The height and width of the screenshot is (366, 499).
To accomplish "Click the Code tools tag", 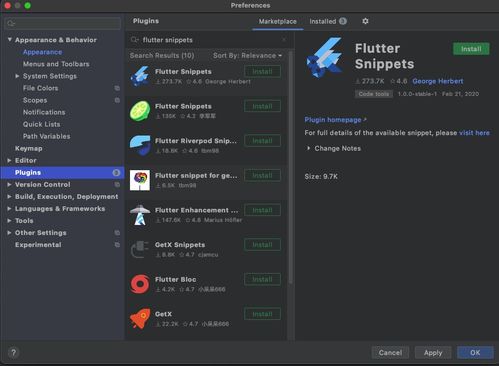I will (374, 94).
